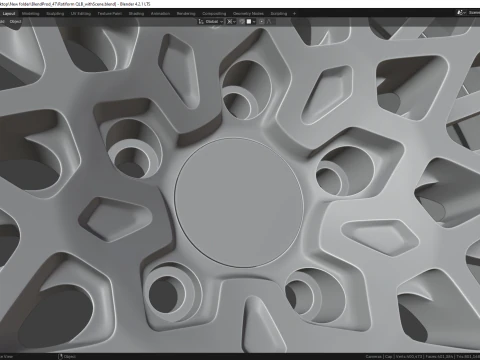Click the Faces count in status bar

pos(439,357)
